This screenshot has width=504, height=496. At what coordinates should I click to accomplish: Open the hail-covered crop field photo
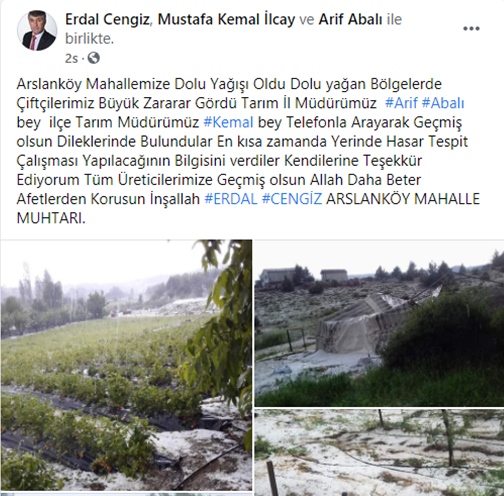coord(126,365)
